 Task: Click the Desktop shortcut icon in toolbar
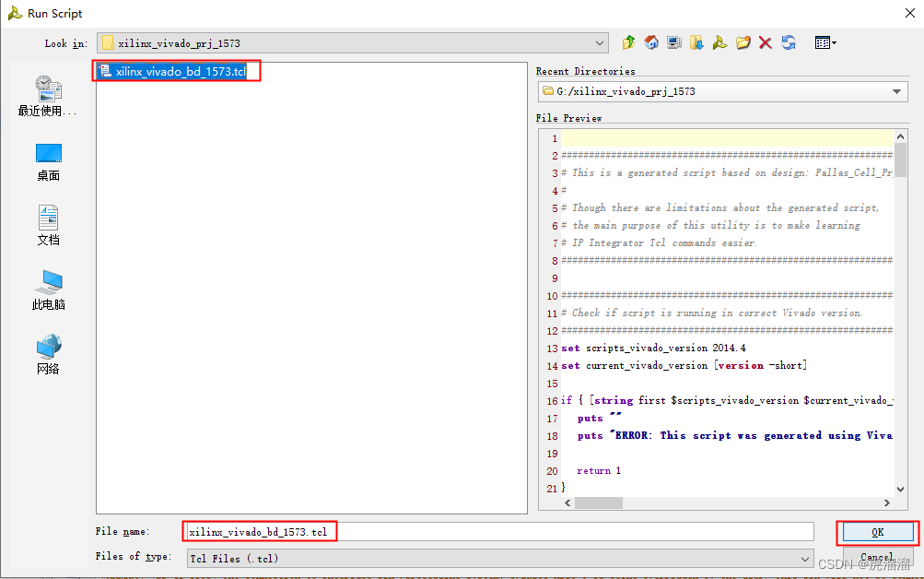[x=674, y=42]
